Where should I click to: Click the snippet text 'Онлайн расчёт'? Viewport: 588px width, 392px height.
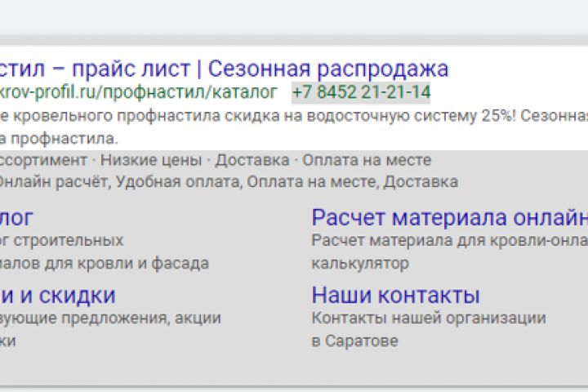pos(55,182)
